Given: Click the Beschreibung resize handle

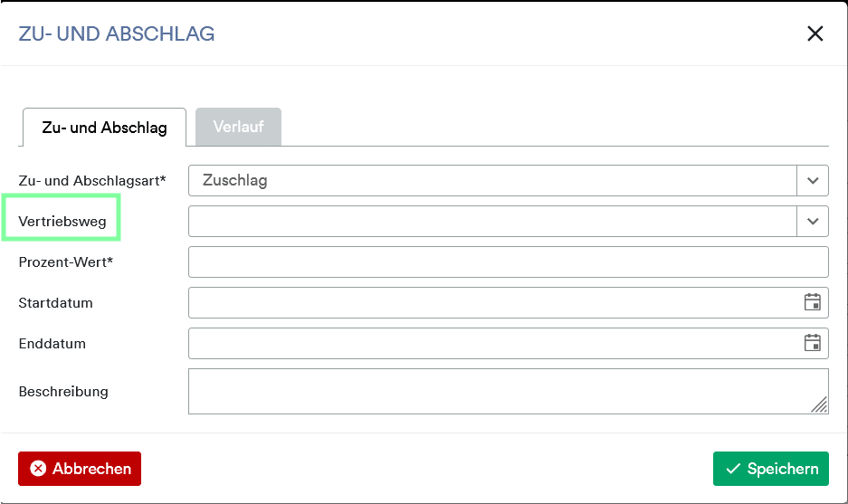Looking at the screenshot, I should click(x=820, y=405).
